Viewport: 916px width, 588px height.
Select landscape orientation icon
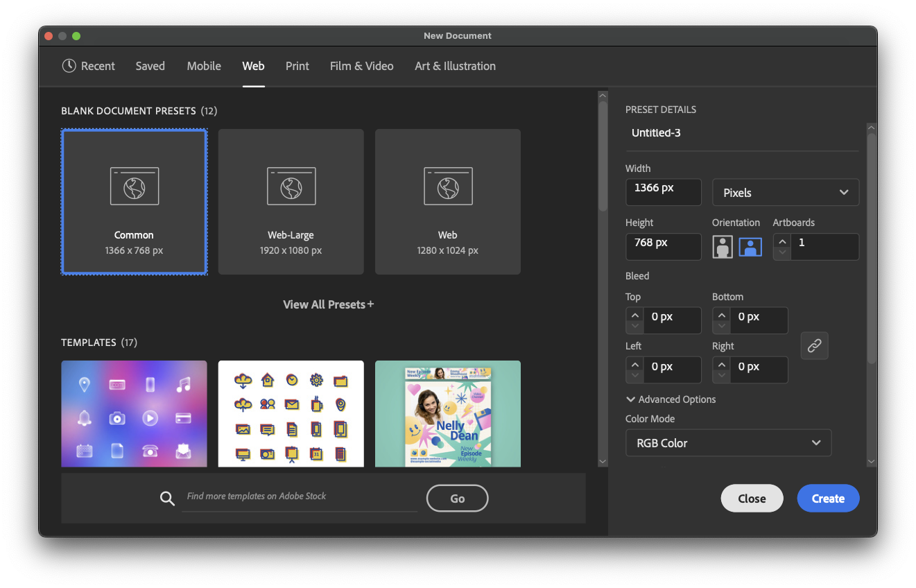tap(750, 247)
